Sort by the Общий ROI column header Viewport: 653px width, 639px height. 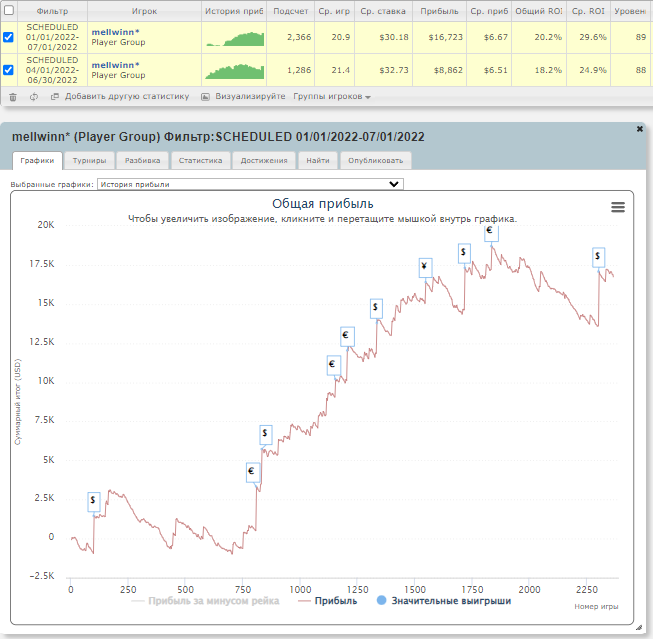click(539, 11)
